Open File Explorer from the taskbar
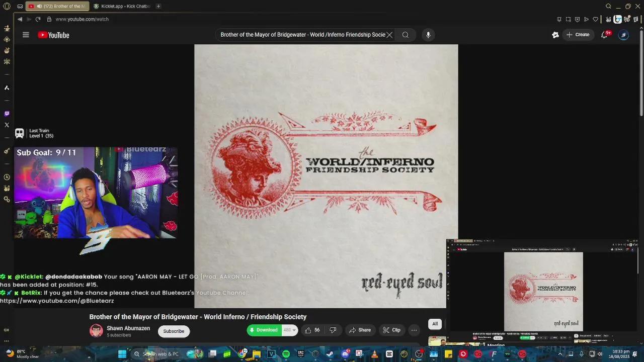The height and width of the screenshot is (362, 644). (x=257, y=354)
